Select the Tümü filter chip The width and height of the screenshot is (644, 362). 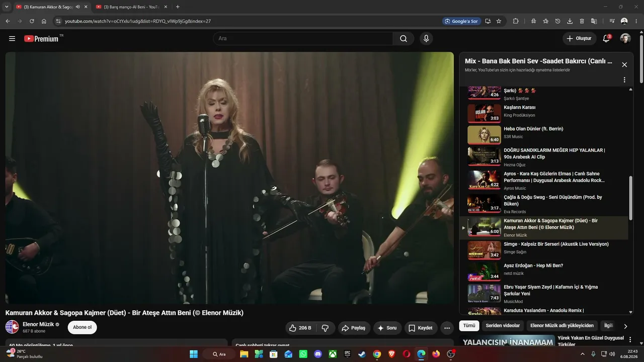pyautogui.click(x=469, y=326)
